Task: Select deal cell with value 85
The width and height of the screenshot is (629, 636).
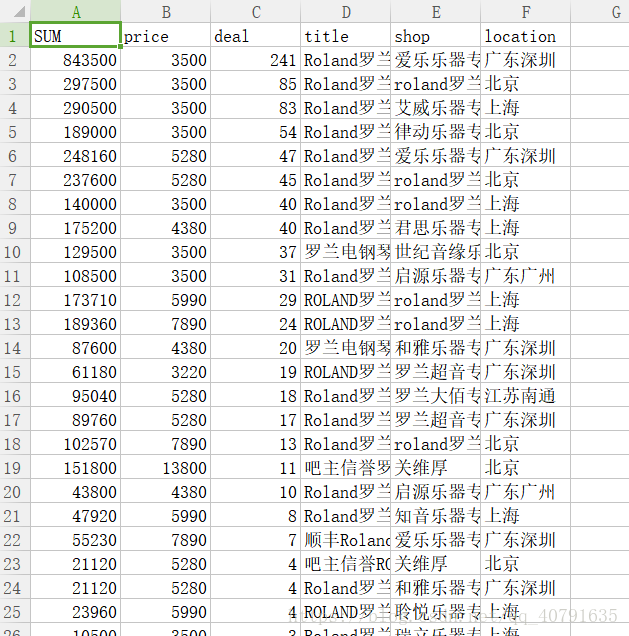Action: pos(255,83)
